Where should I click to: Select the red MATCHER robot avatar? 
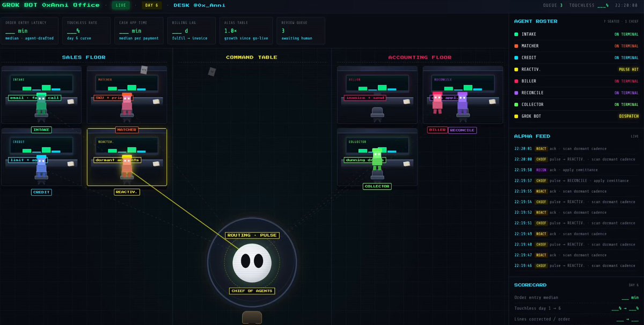(x=127, y=104)
